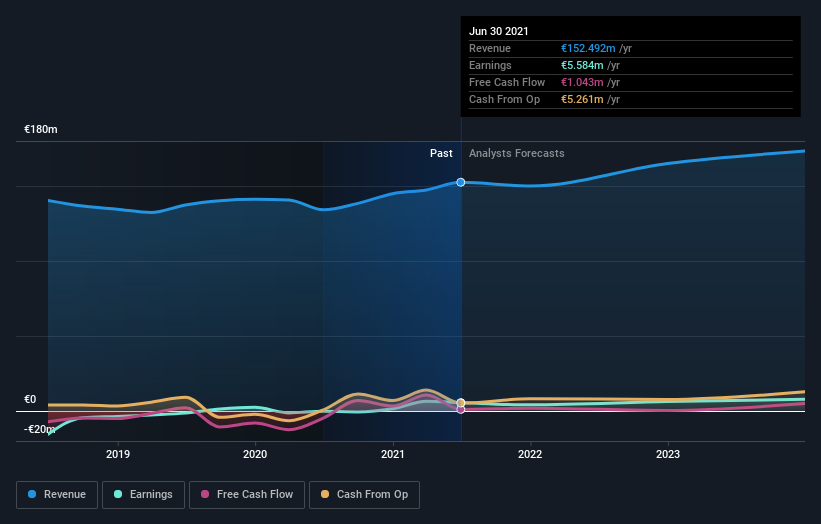Click the €1.043m free cash flow value
Viewport: 821px width, 524px height.
pyautogui.click(x=582, y=82)
